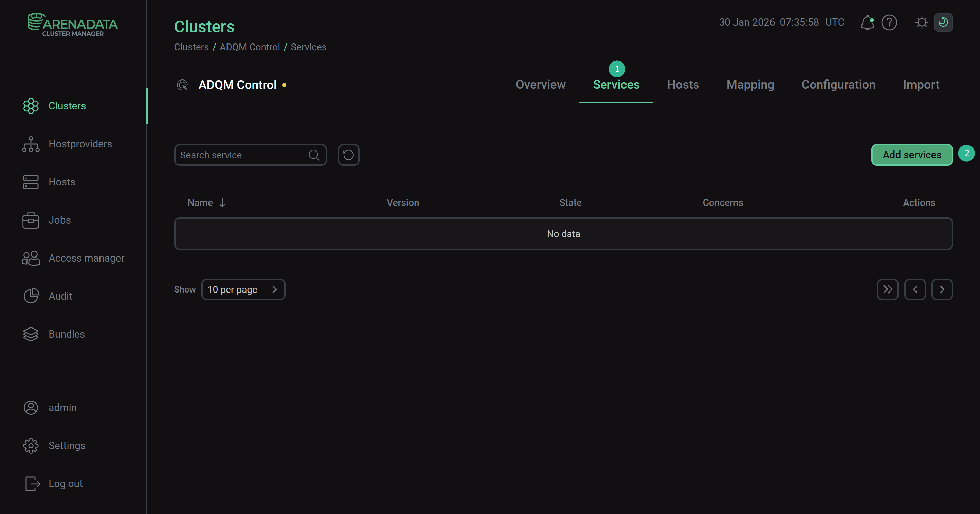Open help using the question mark icon
The width and height of the screenshot is (980, 514).
[x=889, y=22]
